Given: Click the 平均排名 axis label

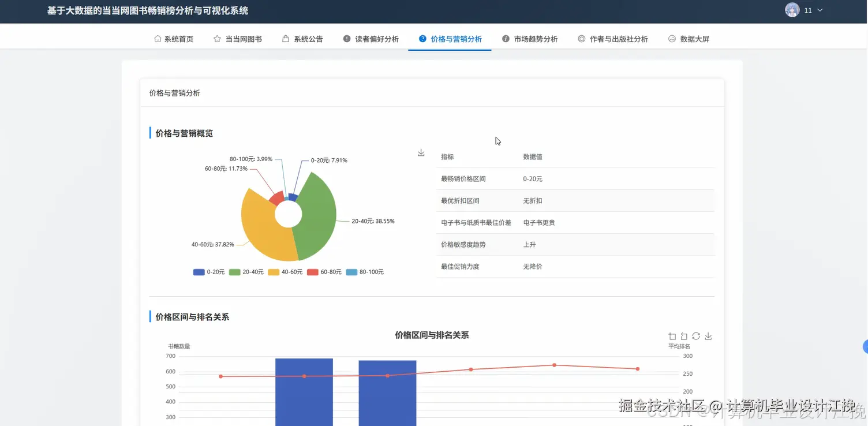Looking at the screenshot, I should [679, 346].
